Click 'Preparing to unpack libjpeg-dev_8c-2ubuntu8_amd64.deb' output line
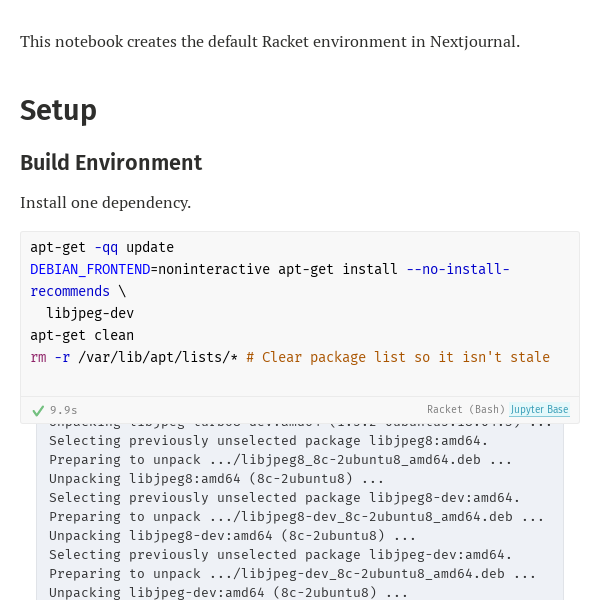The height and width of the screenshot is (600, 600). tap(292, 574)
